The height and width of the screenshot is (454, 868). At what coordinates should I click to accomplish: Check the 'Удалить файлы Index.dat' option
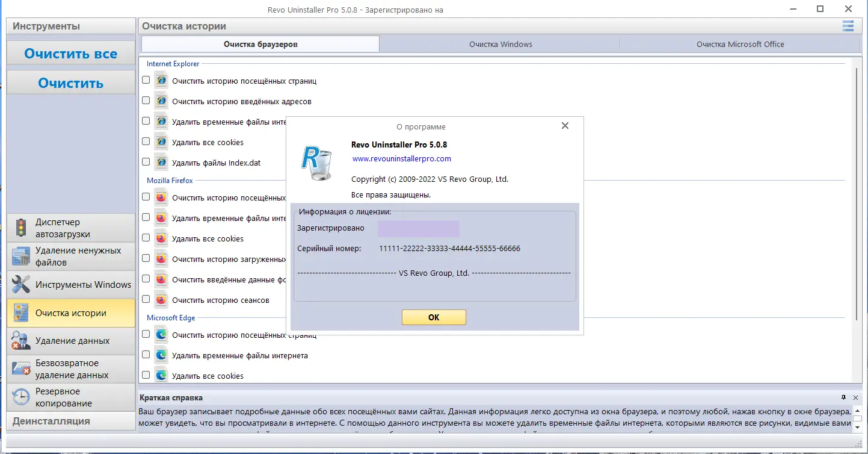[146, 162]
